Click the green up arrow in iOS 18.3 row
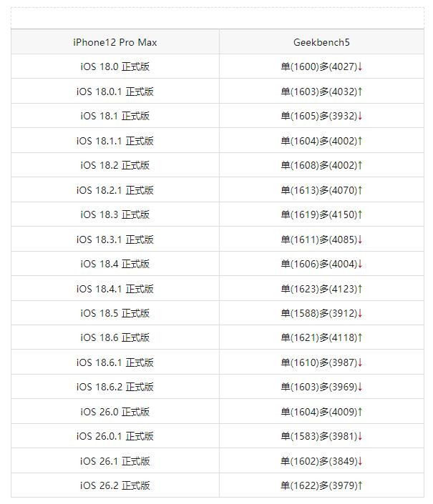433x504 pixels. coord(360,214)
